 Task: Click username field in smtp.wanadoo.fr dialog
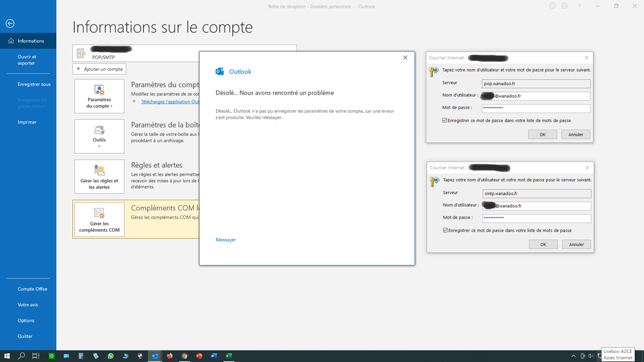(536, 205)
